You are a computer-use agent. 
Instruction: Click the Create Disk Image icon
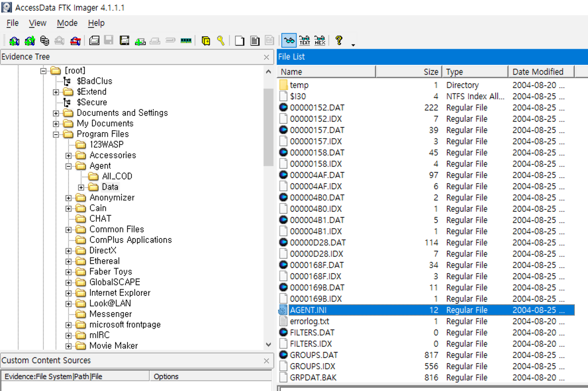(94, 41)
